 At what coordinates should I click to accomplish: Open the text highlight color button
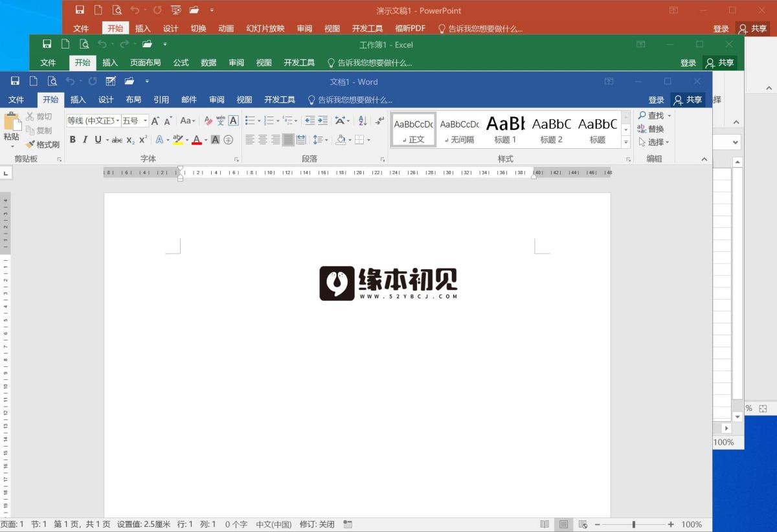click(x=178, y=140)
